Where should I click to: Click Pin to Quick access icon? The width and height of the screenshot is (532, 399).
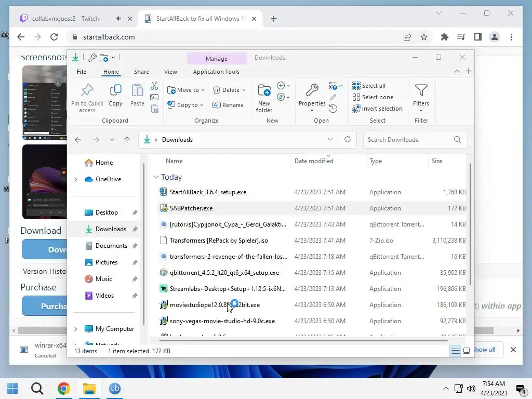pos(87,90)
